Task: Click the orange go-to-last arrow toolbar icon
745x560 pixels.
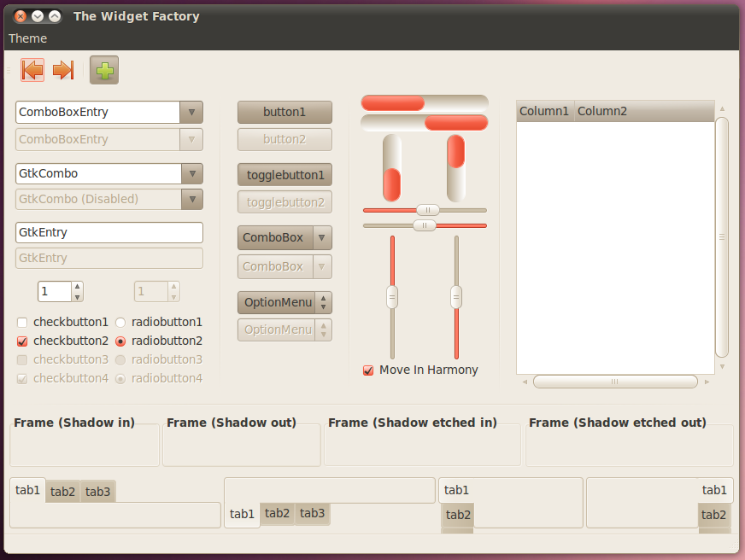Action: tap(63, 70)
